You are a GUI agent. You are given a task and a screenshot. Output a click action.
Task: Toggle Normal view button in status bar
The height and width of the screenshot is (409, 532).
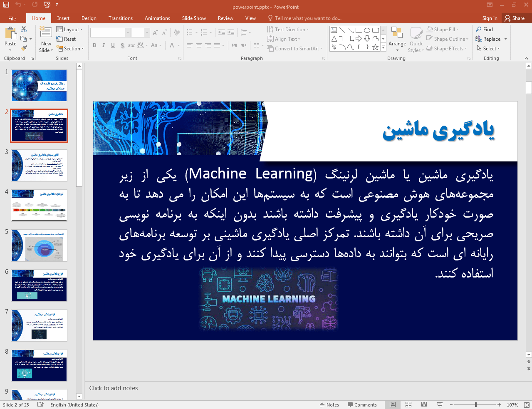[393, 405]
